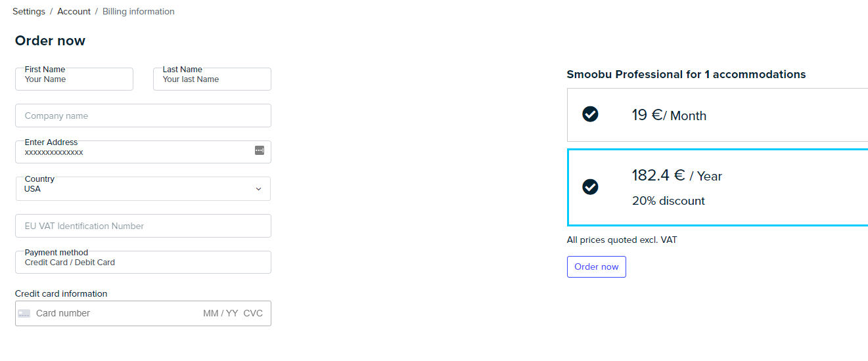Open the Payment method selector
Image resolution: width=868 pixels, height=361 pixels.
143,262
